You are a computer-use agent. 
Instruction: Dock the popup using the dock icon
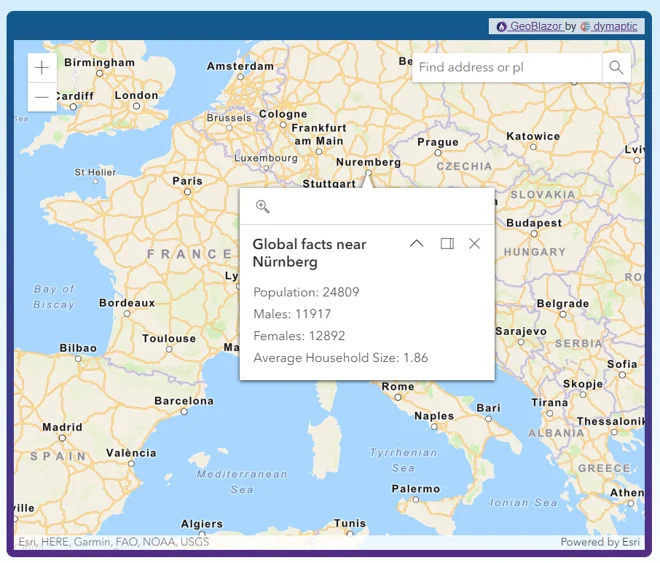(x=447, y=244)
